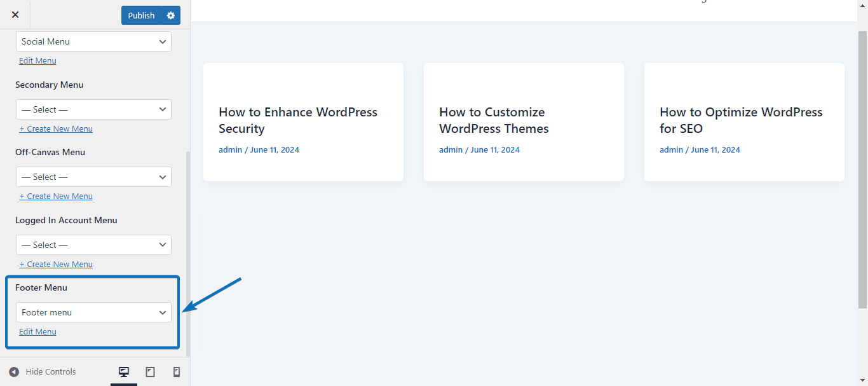Click June 11, 2024 date on SEO card
The width and height of the screenshot is (868, 386).
pyautogui.click(x=715, y=150)
